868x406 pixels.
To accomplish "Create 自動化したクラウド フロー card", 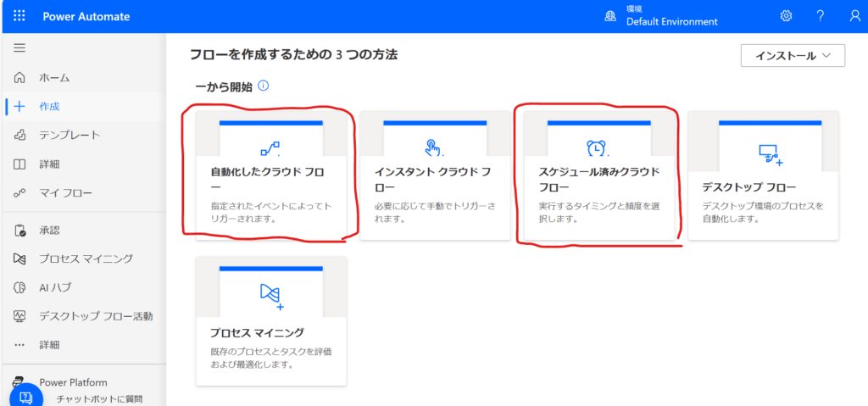I will [x=270, y=175].
